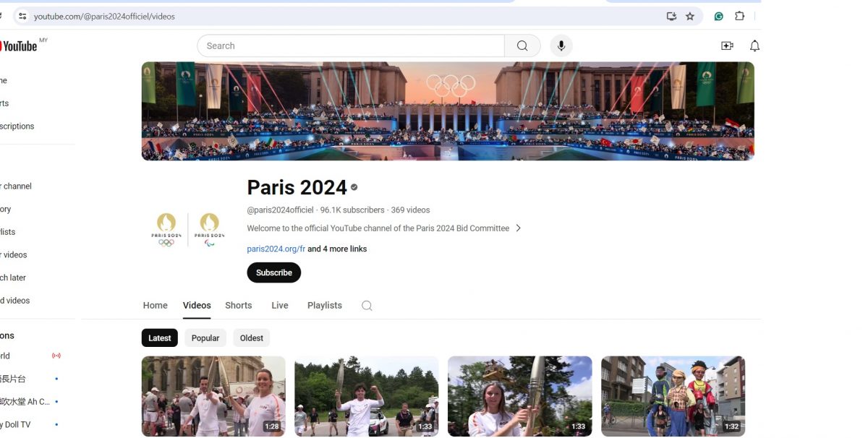Open video thumbnail of woman holding torch

tap(520, 396)
